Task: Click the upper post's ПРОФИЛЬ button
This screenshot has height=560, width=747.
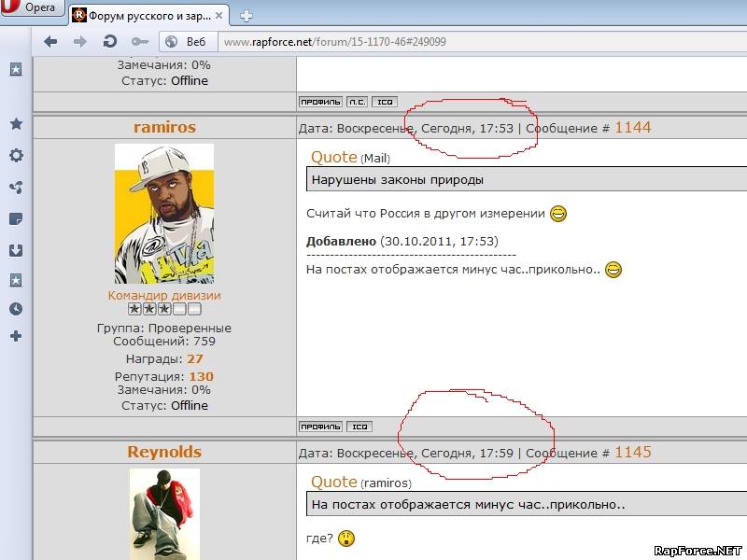Action: pos(320,102)
